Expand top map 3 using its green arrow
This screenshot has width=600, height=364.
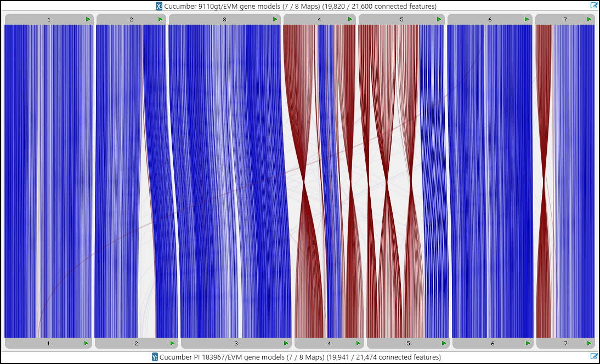275,19
